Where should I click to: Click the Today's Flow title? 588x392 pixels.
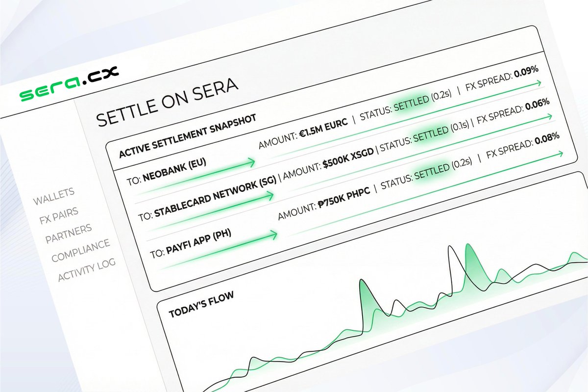201,304
